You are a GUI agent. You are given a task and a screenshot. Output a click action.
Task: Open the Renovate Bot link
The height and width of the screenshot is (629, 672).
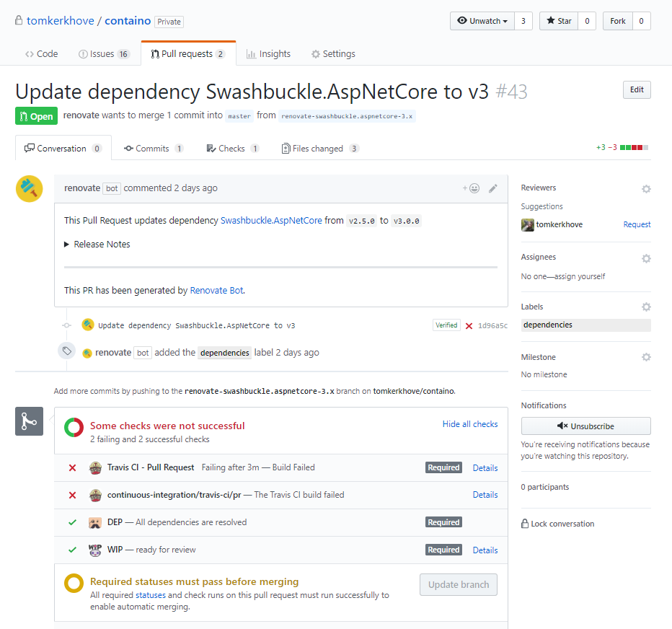click(x=216, y=290)
